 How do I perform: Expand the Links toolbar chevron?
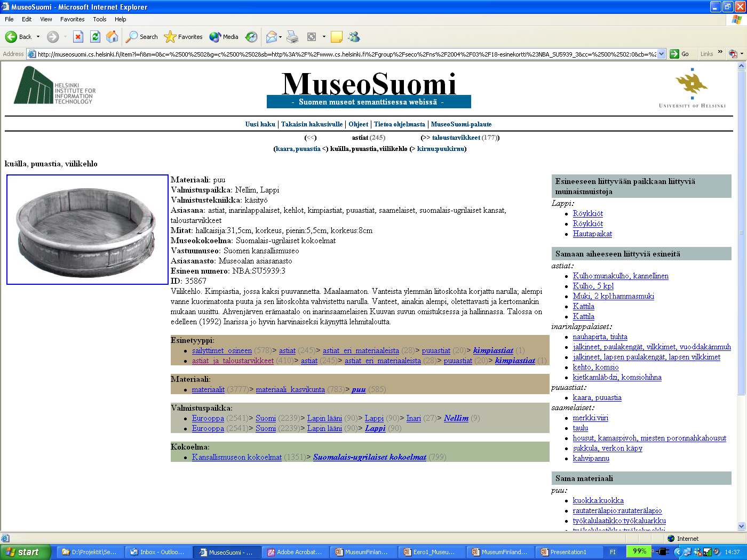pyautogui.click(x=720, y=52)
